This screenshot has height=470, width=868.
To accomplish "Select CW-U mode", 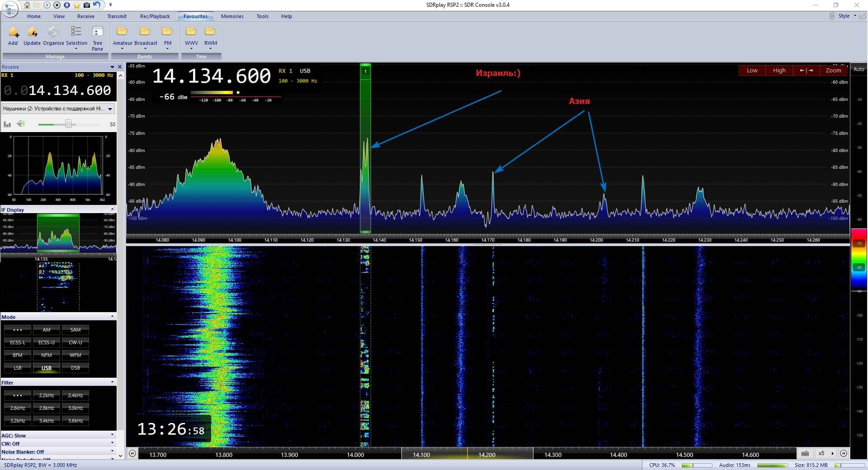I will (75, 342).
